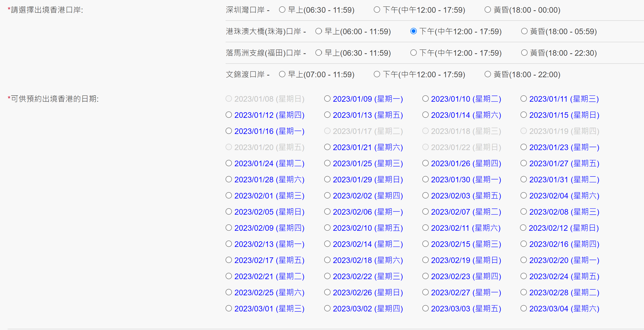644x330 pixels.
Task: Select date 2023/01/30 (星期一)
Action: pos(425,179)
